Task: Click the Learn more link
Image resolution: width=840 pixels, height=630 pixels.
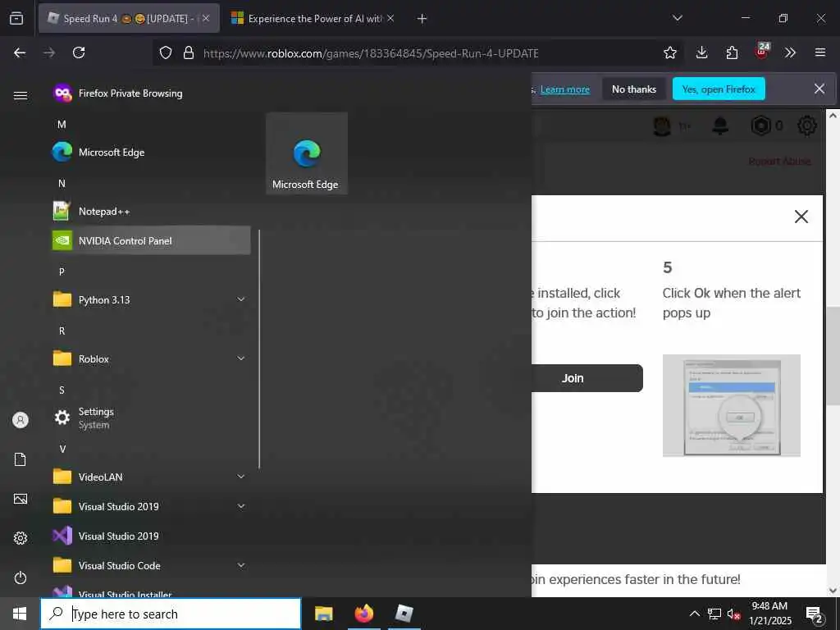Action: [x=564, y=89]
